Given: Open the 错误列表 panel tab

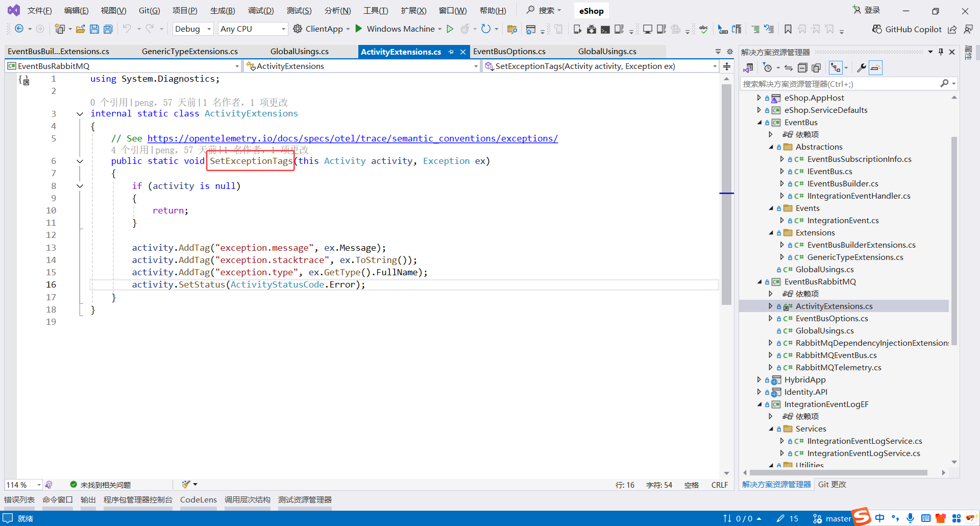Looking at the screenshot, I should 19,499.
